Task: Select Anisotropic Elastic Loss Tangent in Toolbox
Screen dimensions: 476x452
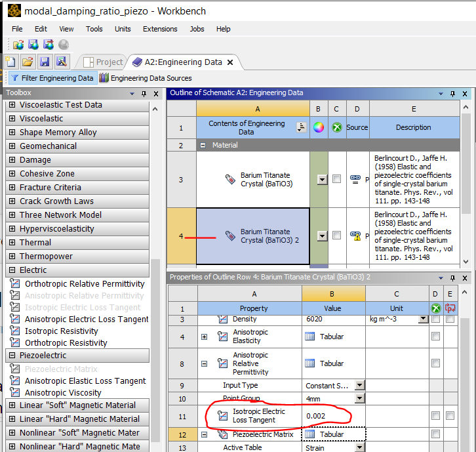Action: click(85, 381)
